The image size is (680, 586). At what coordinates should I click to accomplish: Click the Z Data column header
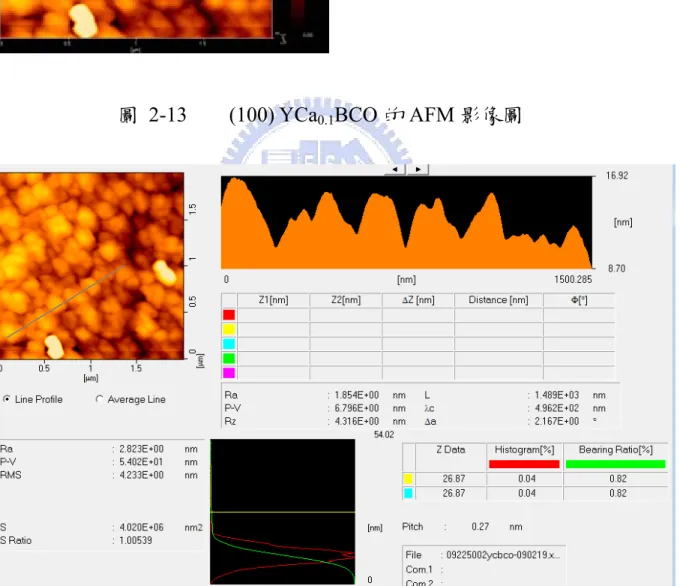point(451,450)
